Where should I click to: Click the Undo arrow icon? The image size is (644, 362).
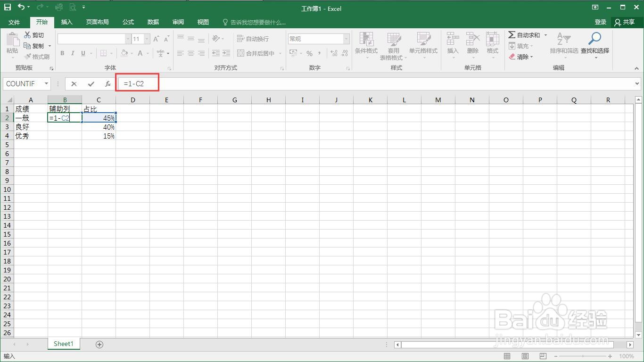tap(21, 7)
